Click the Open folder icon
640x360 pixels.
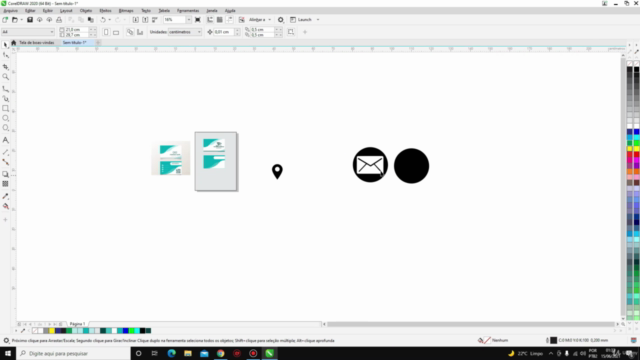(x=15, y=20)
